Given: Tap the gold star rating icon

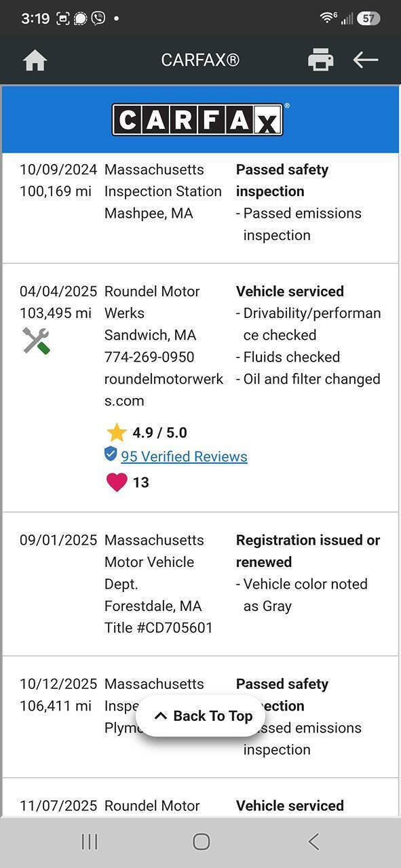Looking at the screenshot, I should click(117, 433).
